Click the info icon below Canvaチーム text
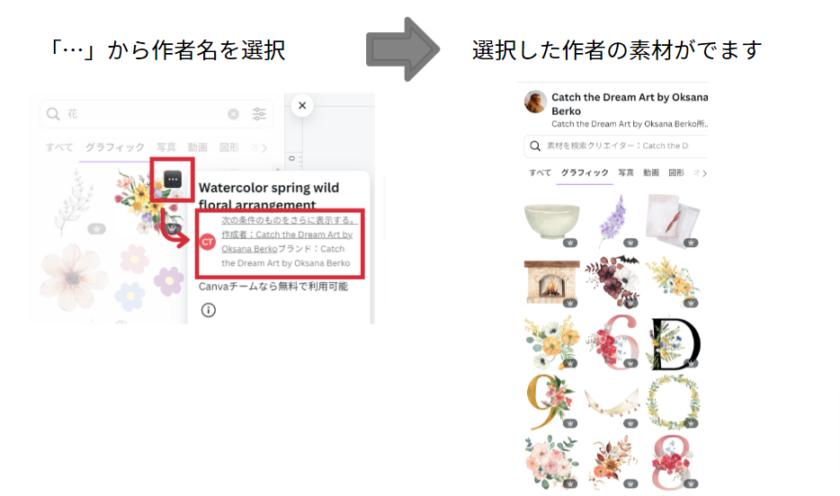 [x=208, y=310]
